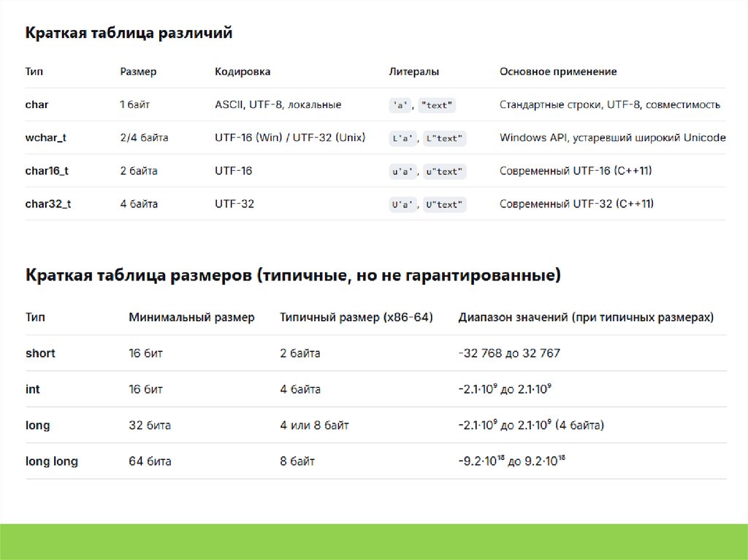This screenshot has width=748, height=560.
Task: Click the 'char16_t' type cell
Action: click(x=47, y=171)
